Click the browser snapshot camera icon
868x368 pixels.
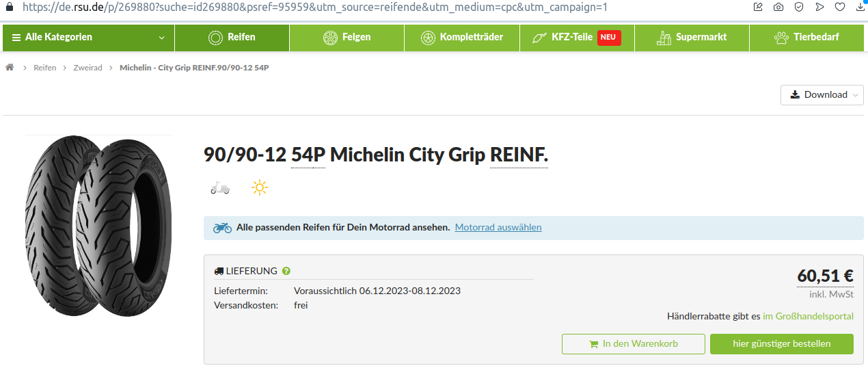click(x=778, y=8)
